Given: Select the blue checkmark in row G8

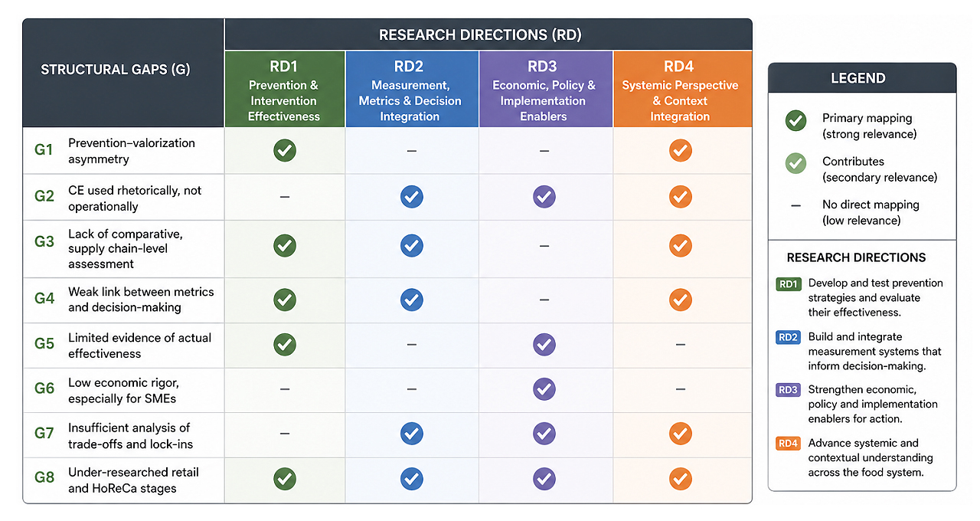Looking at the screenshot, I should (412, 480).
